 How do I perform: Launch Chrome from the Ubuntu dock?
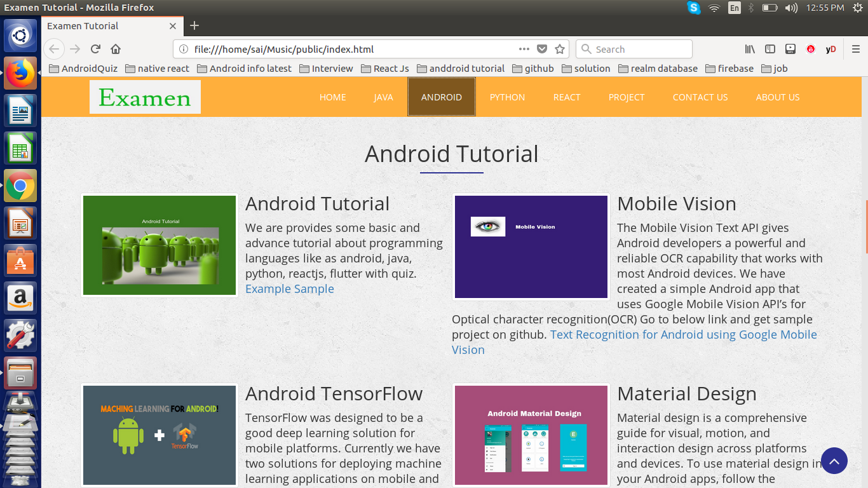[x=20, y=186]
